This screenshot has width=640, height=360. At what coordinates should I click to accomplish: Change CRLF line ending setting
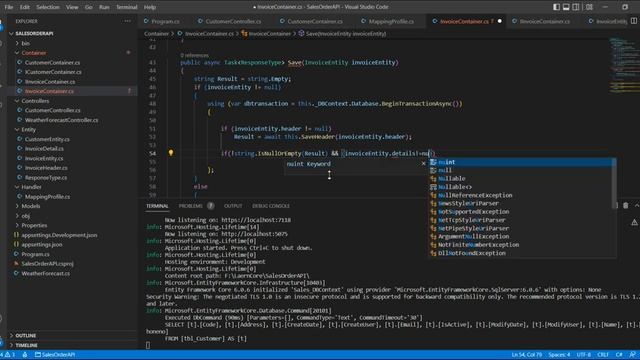tap(603, 355)
